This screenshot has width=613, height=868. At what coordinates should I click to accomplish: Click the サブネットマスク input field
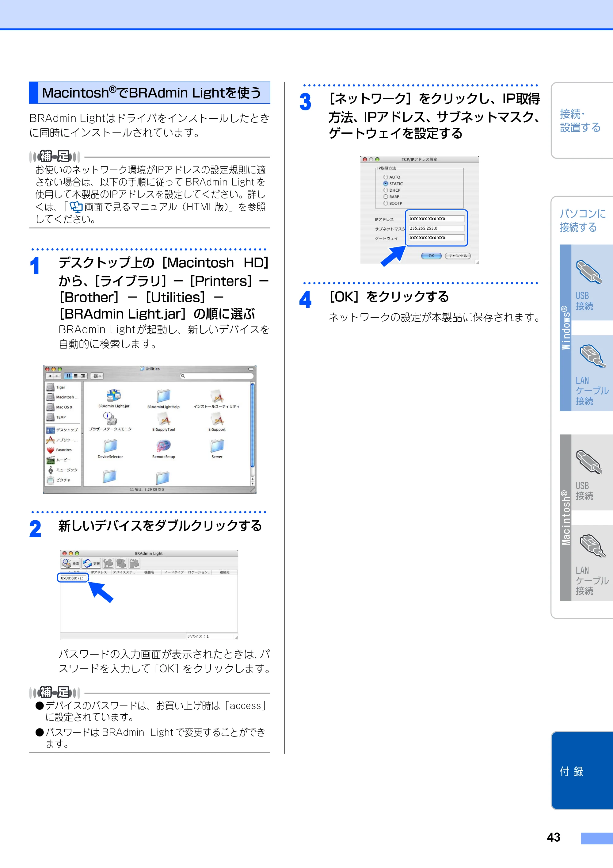[436, 228]
